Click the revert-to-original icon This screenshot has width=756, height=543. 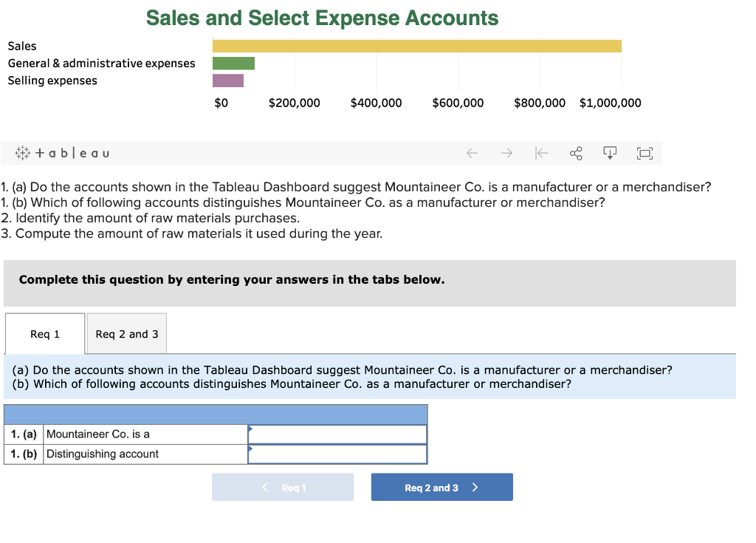(x=541, y=153)
